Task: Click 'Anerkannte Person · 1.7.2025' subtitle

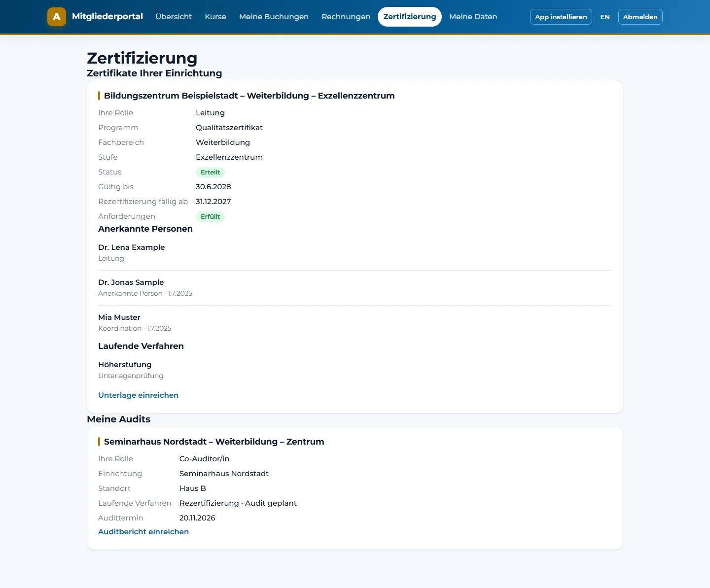Action: click(145, 293)
